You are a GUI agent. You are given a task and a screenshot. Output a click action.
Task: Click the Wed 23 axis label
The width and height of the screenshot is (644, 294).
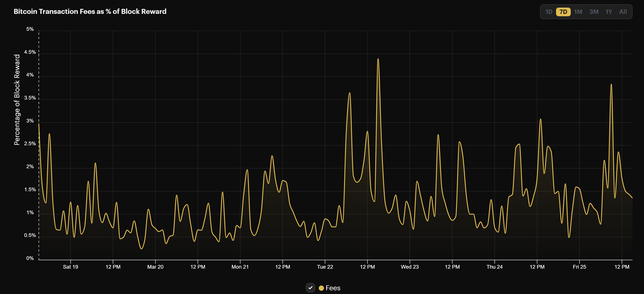(410, 267)
